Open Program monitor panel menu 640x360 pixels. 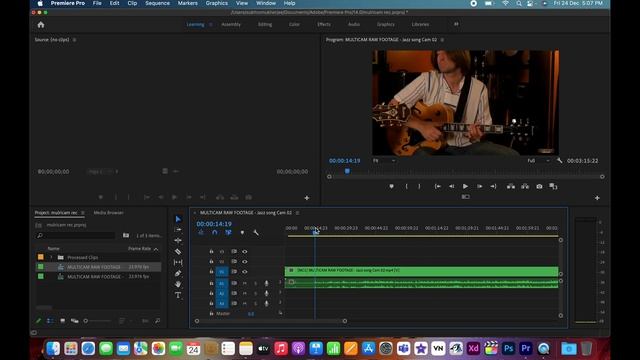442,40
